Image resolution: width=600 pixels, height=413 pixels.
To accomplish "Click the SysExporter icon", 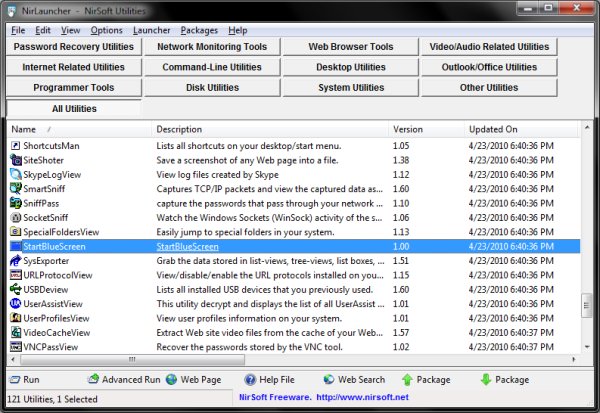I will [15, 261].
